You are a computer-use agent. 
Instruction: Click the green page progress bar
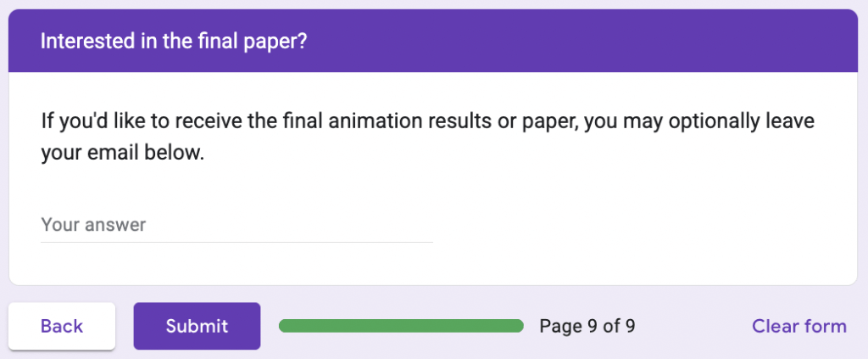[401, 326]
